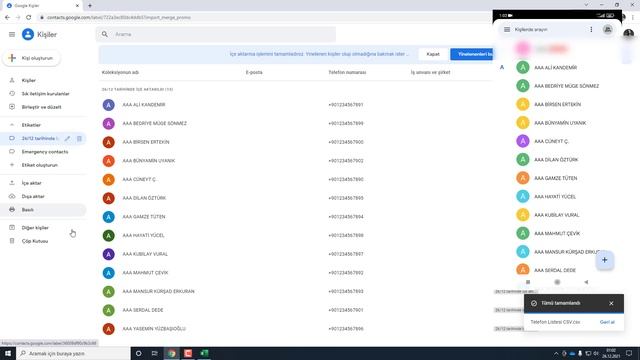640x360 pixels.
Task: Go back in the browser
Action: coord(7,18)
